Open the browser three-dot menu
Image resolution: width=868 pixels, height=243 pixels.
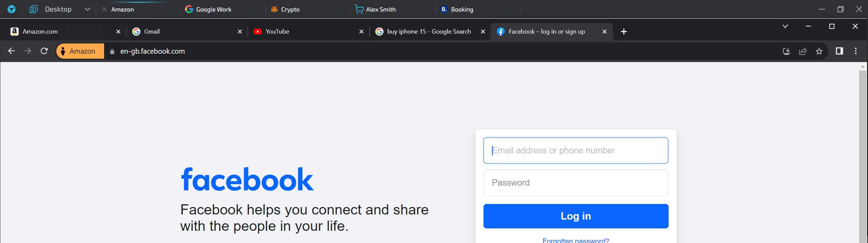click(855, 51)
